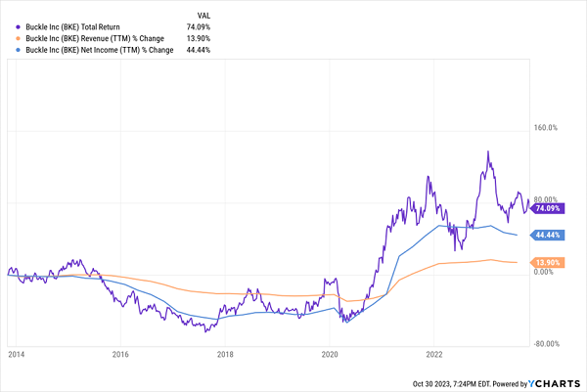Click the 44.44% value in legend table
This screenshot has width=587, height=392.
(x=199, y=50)
